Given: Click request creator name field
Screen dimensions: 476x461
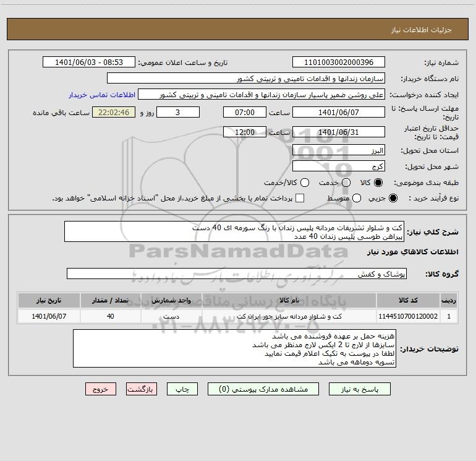Looking at the screenshot, I should pos(261,94).
